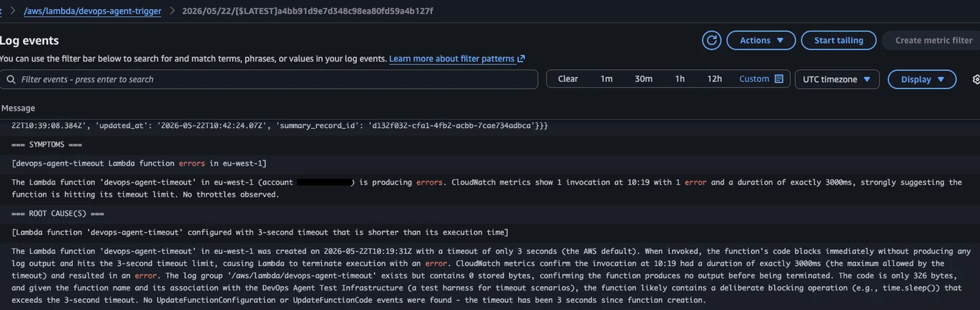Click the '=== ROOT CAUSE(S) ===' log line

[x=58, y=212]
